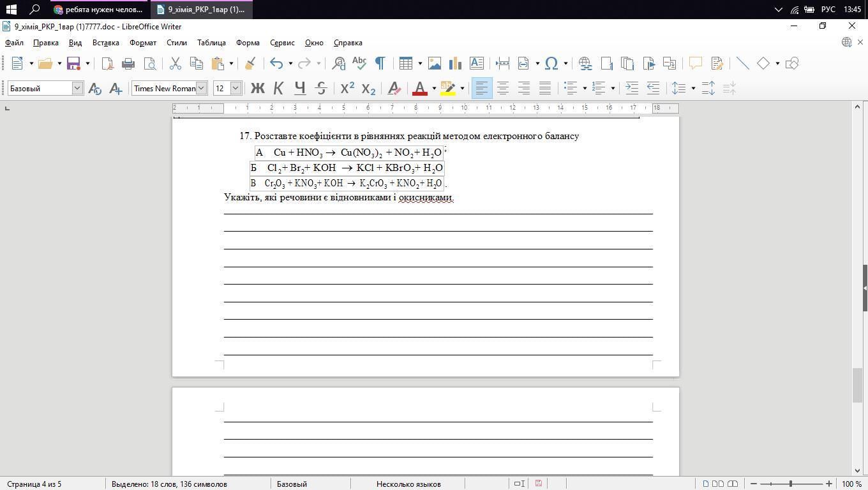Screen dimensions: 868x490
Task: Export the document directly as PDF
Action: (x=107, y=63)
